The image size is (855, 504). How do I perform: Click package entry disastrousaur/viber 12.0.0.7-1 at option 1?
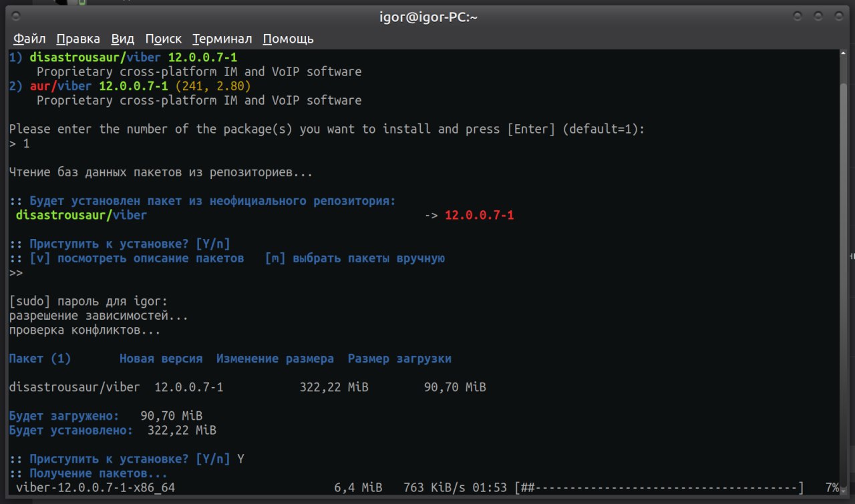(x=123, y=57)
